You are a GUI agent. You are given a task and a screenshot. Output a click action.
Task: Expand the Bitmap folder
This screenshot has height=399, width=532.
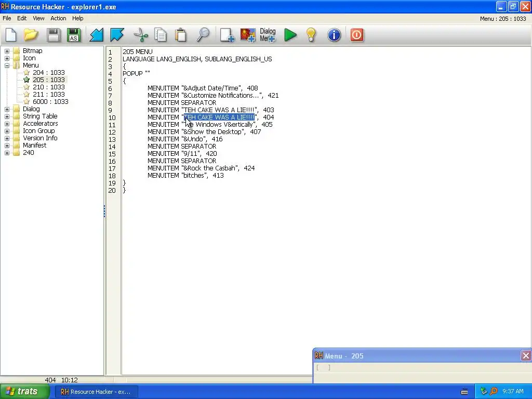[7, 51]
